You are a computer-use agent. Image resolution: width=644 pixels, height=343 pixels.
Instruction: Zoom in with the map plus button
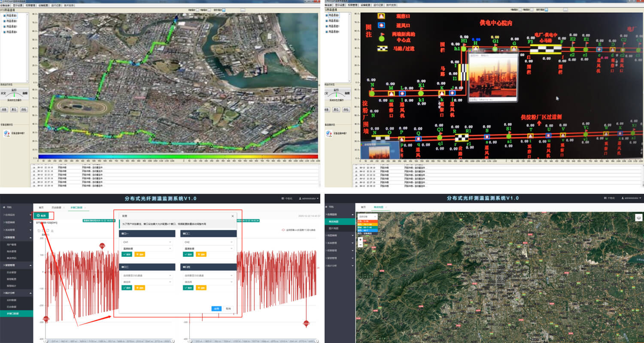[360, 240]
